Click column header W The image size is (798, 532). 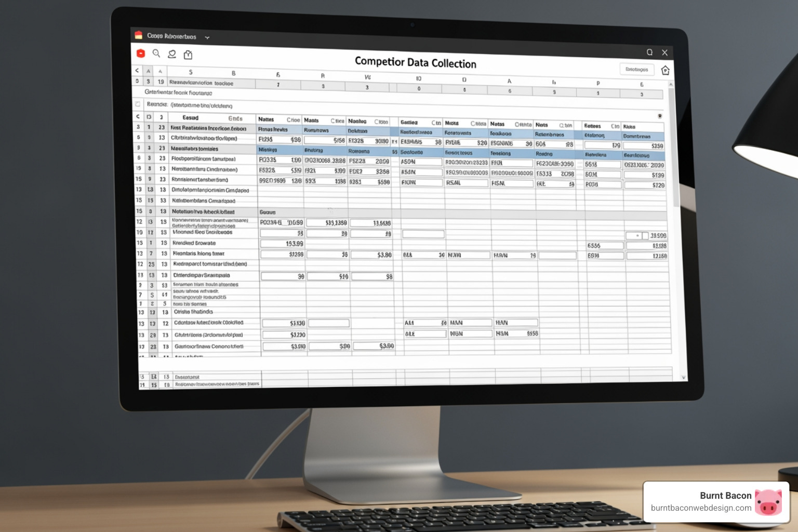[x=367, y=77]
